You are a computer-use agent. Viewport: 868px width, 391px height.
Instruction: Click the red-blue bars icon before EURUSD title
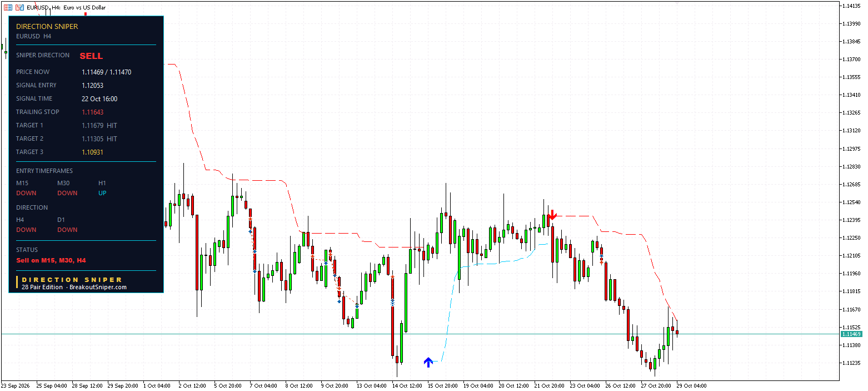coord(19,7)
